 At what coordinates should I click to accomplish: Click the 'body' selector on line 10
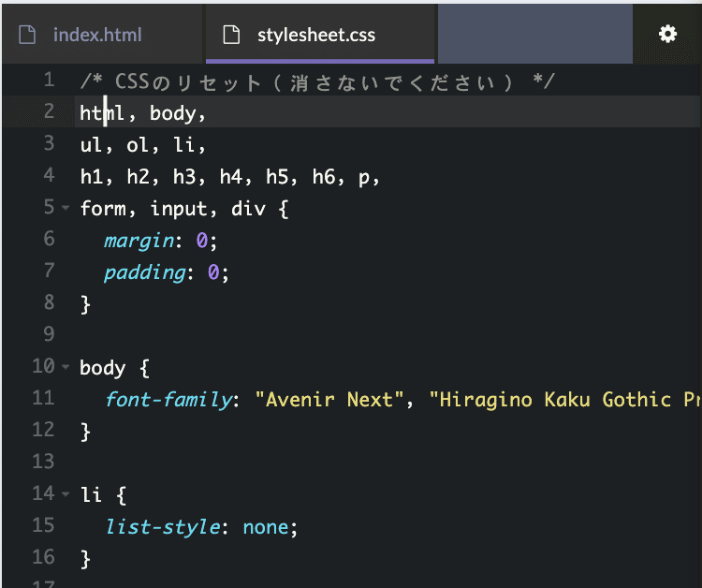click(103, 369)
